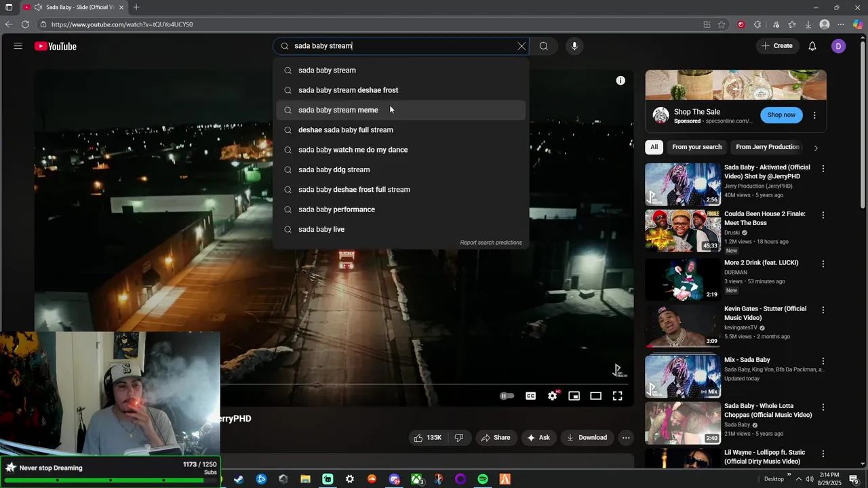Open the sponsored ad options menu

coord(814,115)
